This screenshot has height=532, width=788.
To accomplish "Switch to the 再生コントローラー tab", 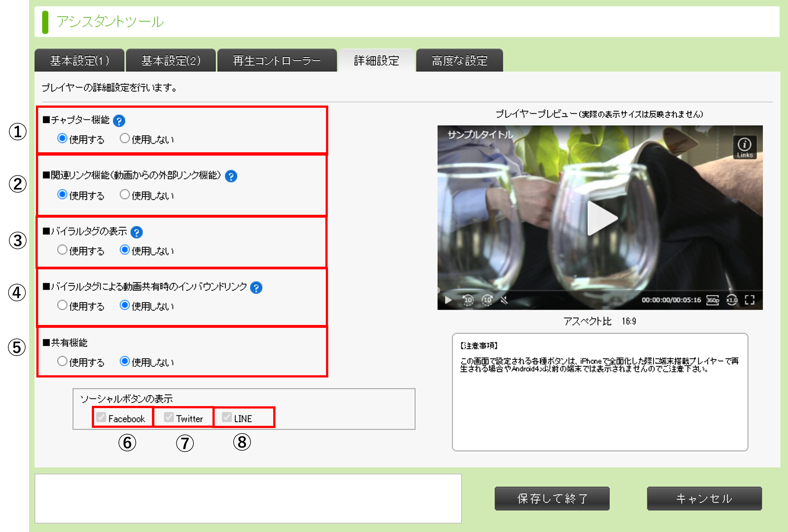I will coord(277,60).
